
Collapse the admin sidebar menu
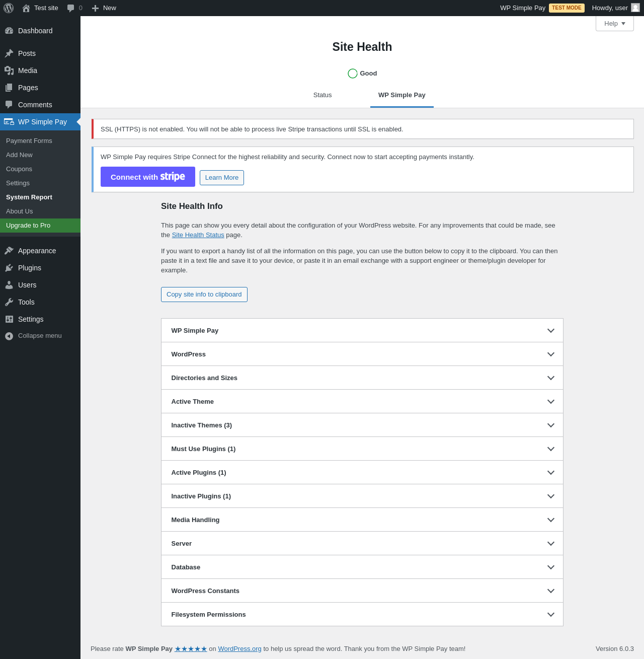click(x=33, y=336)
